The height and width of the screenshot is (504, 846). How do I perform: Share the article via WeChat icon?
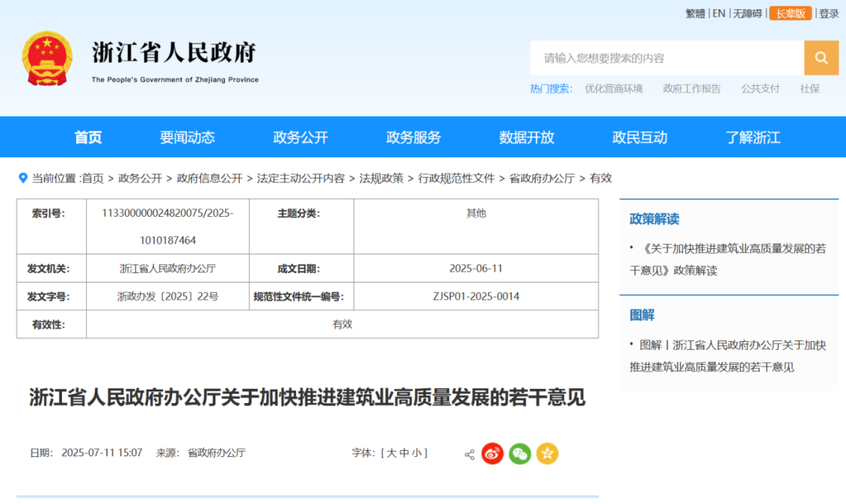(519, 453)
